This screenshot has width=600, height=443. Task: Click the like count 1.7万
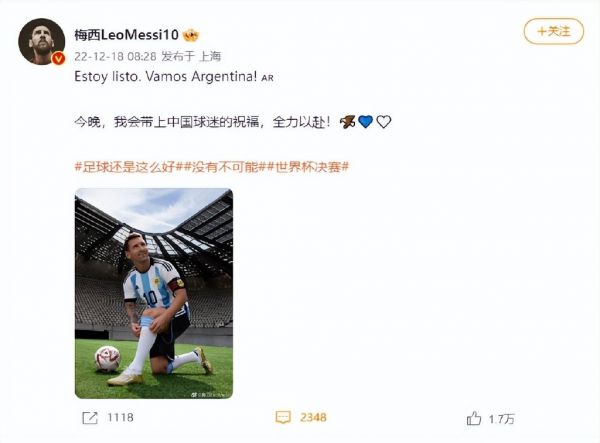[x=502, y=419]
